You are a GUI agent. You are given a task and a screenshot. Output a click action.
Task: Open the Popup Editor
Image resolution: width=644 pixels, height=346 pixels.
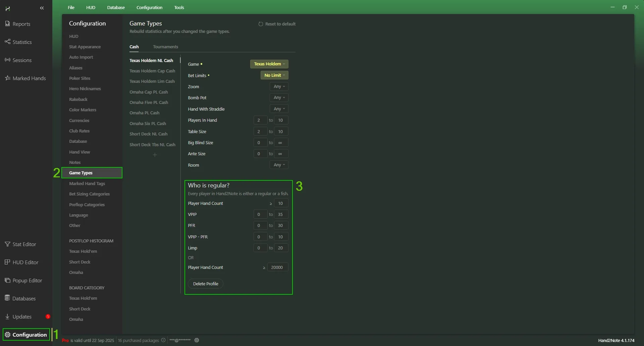(7, 280)
